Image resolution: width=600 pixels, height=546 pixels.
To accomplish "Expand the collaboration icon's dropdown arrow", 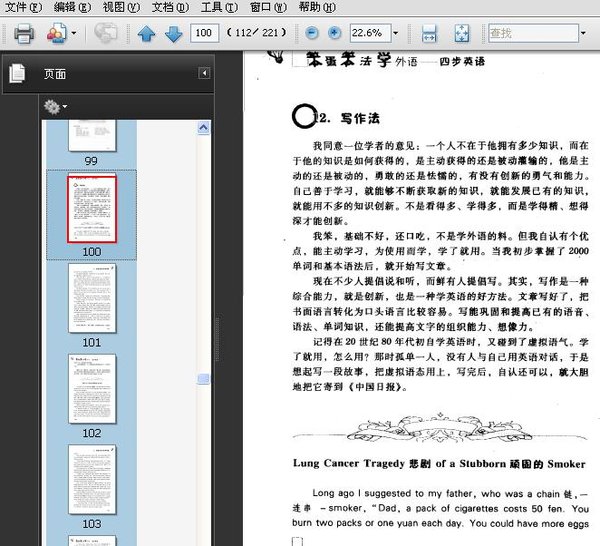I will 74,33.
